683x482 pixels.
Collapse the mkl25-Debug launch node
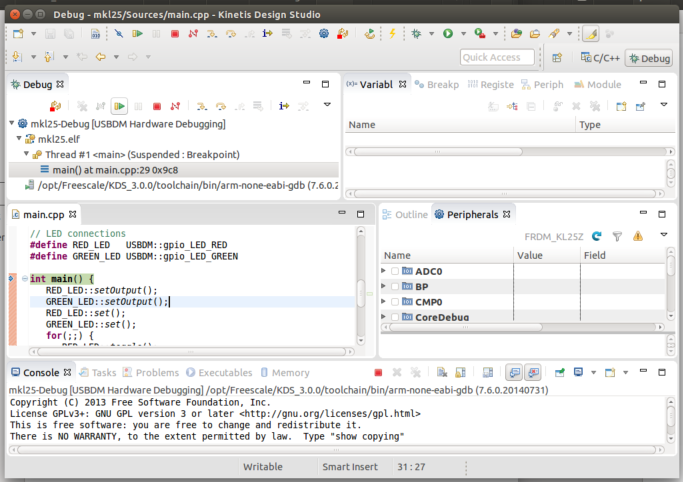pyautogui.click(x=12, y=124)
